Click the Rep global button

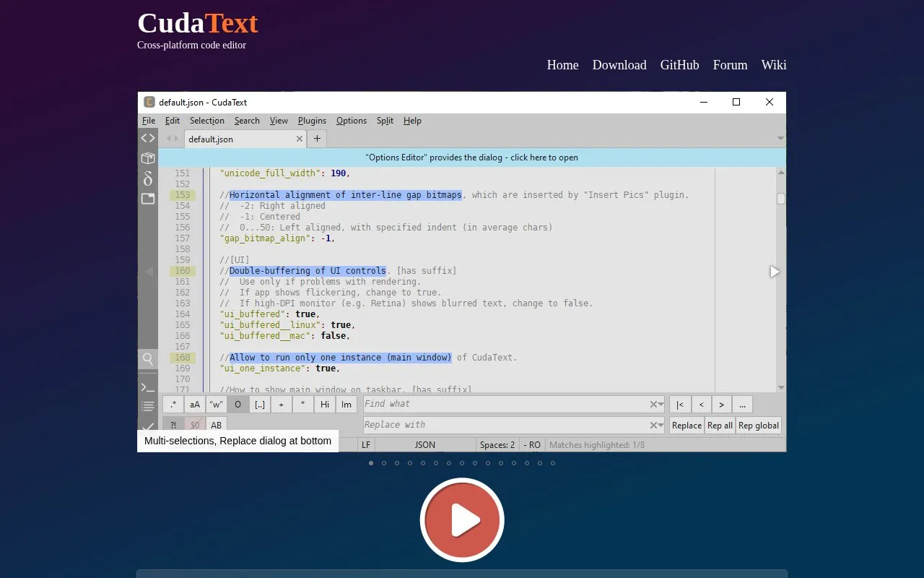pos(759,426)
